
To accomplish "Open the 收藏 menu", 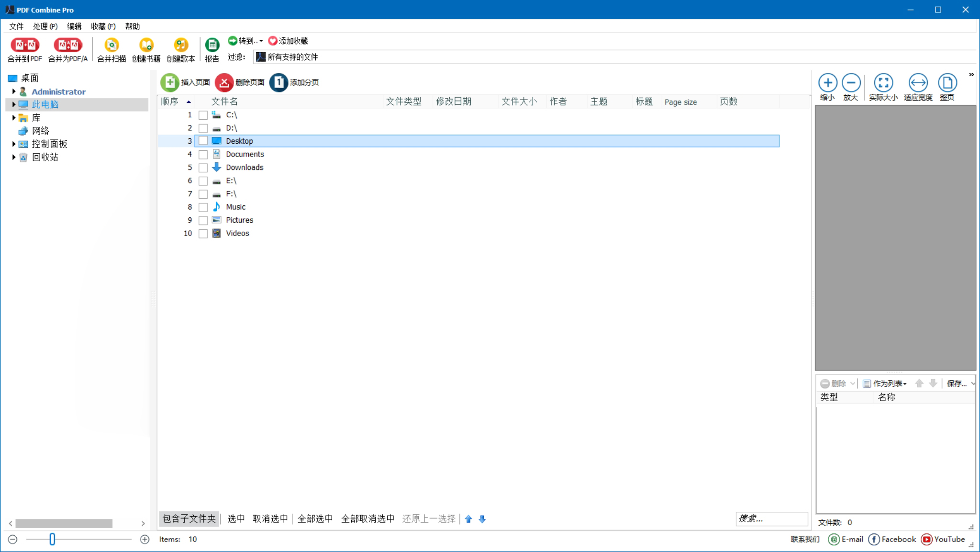I will [102, 26].
